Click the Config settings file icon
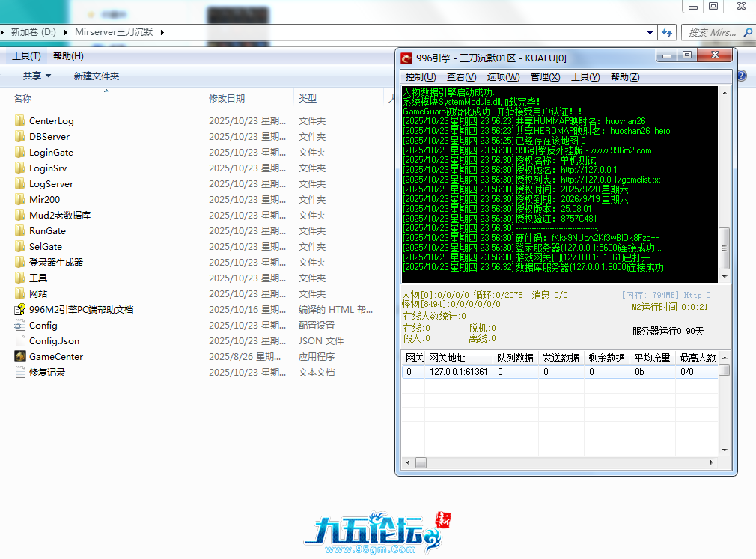 click(20, 326)
